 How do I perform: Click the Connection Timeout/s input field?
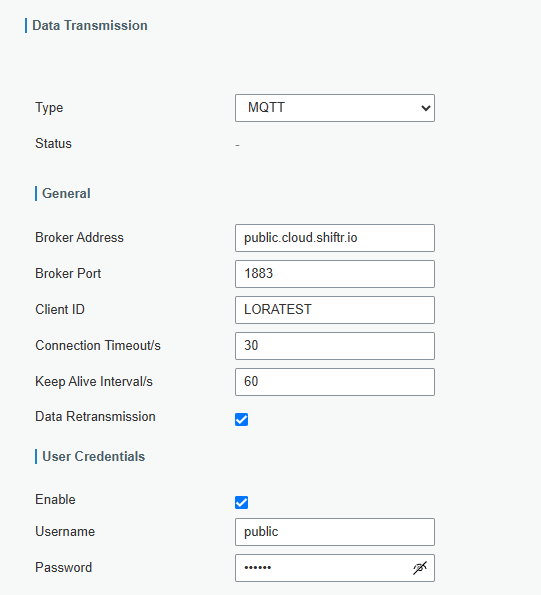click(x=335, y=346)
